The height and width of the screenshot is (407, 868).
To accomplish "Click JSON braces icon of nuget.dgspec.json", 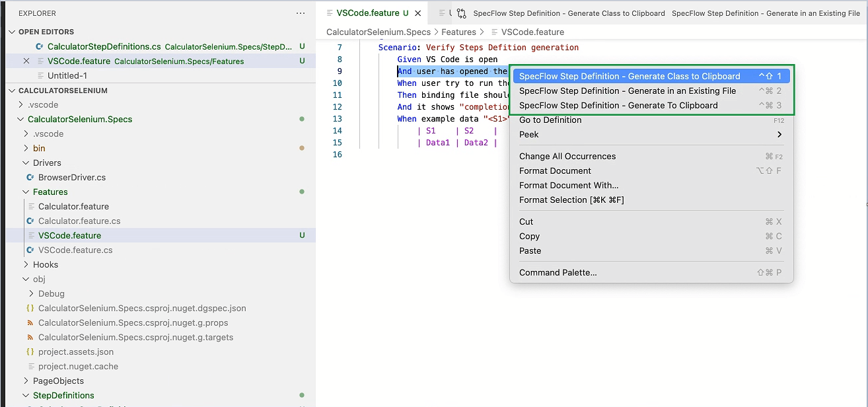I will click(x=30, y=308).
